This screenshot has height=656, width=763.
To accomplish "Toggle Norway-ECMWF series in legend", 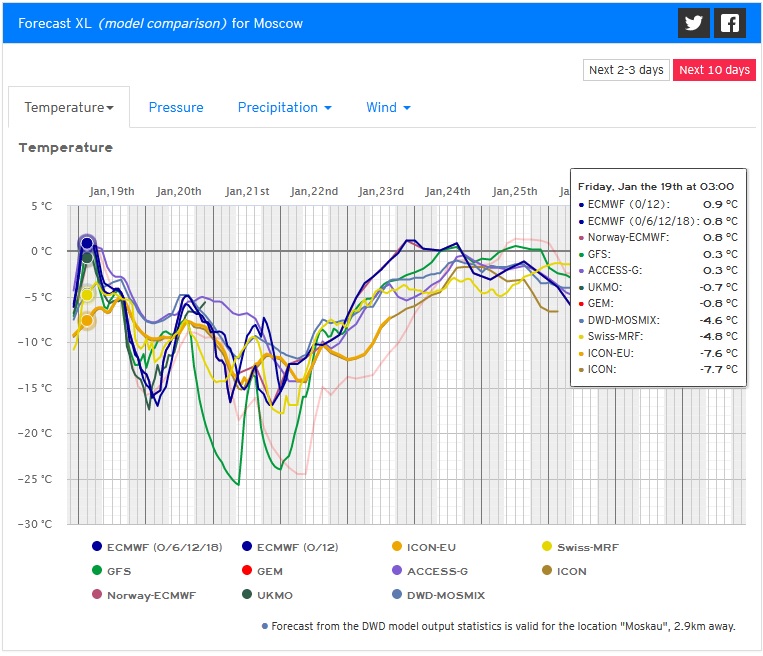I will click(144, 595).
